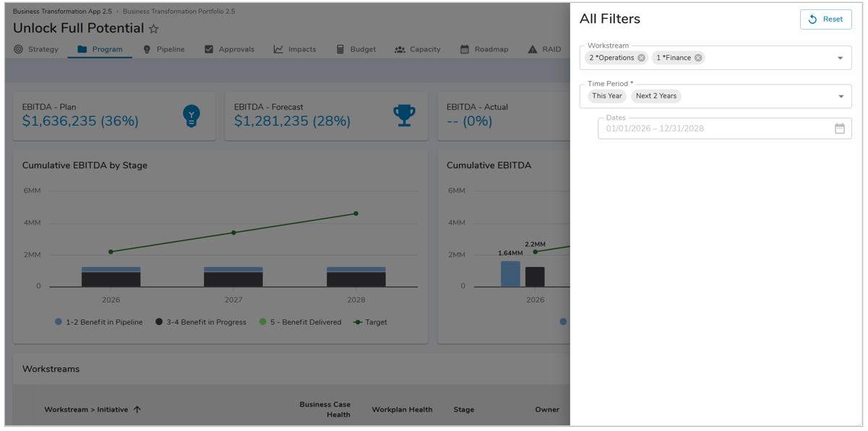Viewport: 868px width, 431px height.
Task: Open the Strategy tab
Action: click(x=36, y=49)
